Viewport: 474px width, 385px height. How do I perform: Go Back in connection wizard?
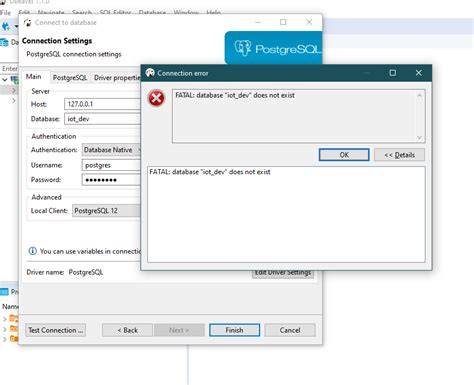[127, 330]
